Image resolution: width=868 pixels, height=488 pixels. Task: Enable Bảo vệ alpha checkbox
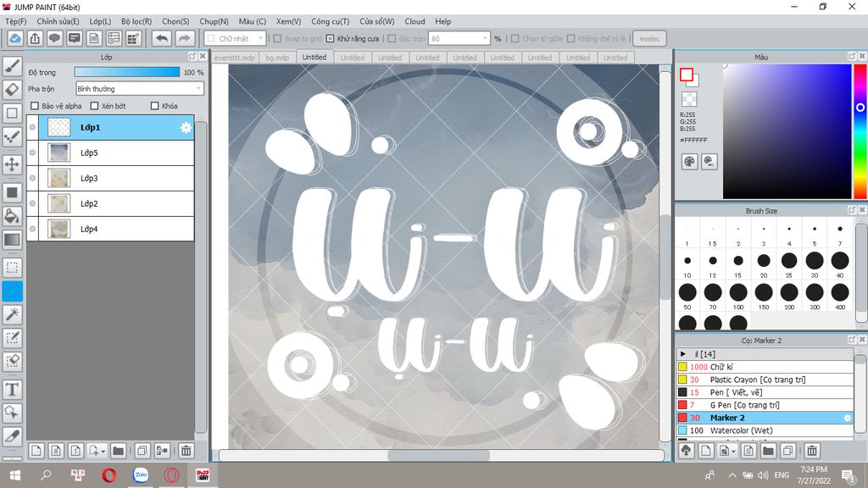(35, 106)
